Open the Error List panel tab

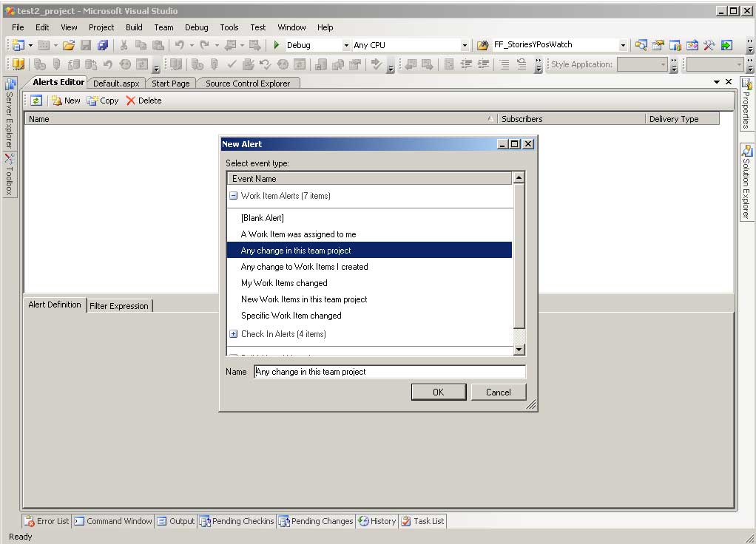tap(47, 521)
